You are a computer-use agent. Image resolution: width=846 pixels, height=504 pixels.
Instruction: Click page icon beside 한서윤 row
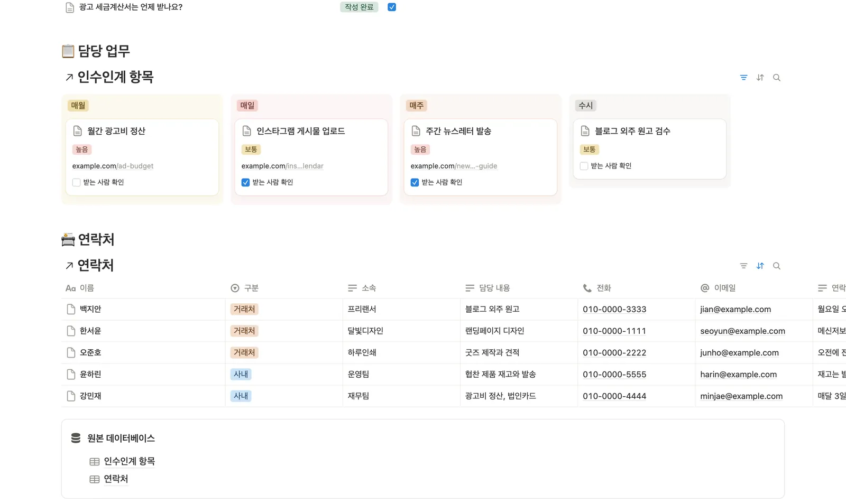pyautogui.click(x=71, y=331)
